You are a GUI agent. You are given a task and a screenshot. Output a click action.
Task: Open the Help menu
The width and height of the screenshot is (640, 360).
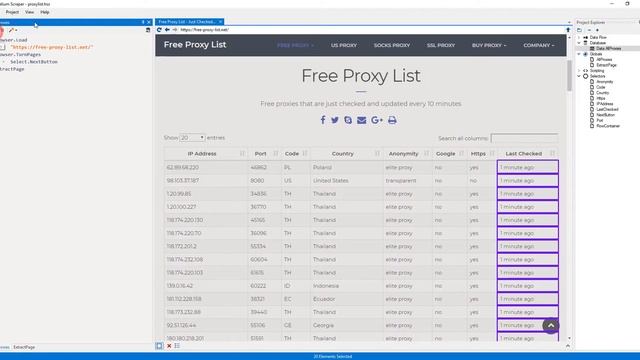pos(45,12)
